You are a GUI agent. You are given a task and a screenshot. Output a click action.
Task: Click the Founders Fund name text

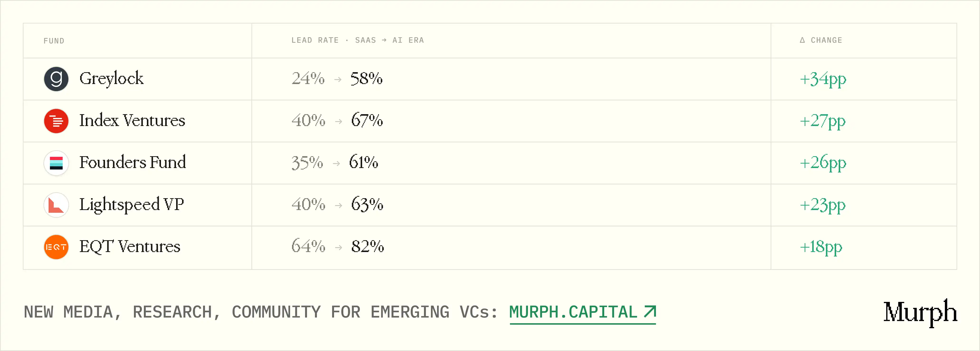tap(133, 162)
